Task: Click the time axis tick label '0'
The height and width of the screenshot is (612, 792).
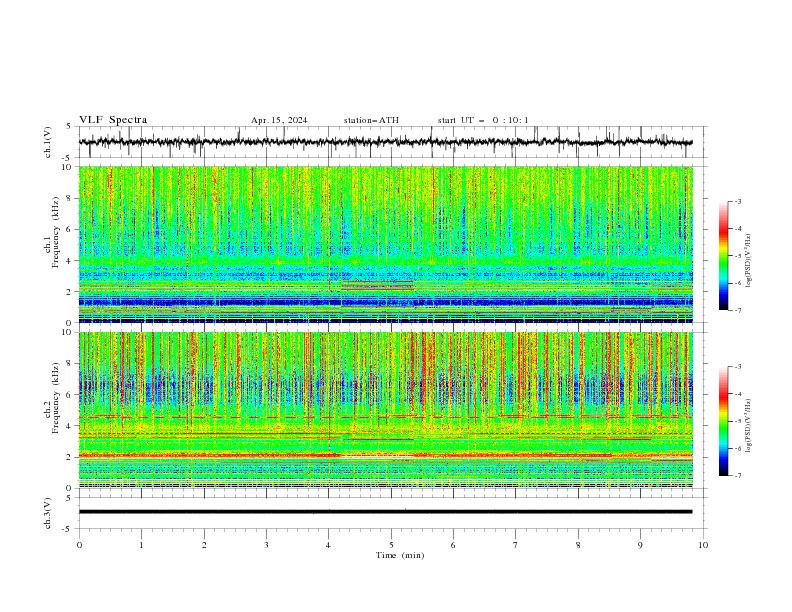Action: click(x=79, y=545)
